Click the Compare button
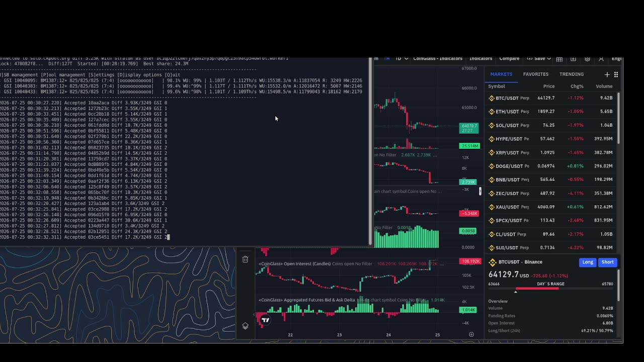Viewport: 644px width, 362px height. pos(509,58)
